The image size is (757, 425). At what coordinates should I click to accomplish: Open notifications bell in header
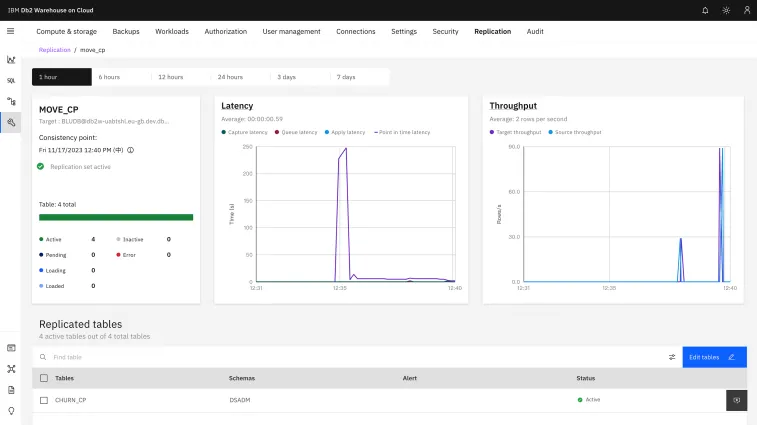point(705,10)
